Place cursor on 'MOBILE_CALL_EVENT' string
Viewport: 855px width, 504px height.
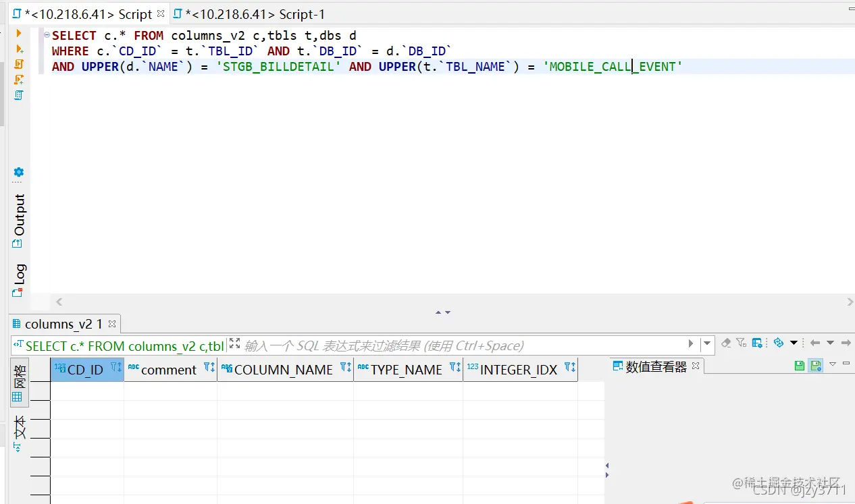(x=613, y=66)
